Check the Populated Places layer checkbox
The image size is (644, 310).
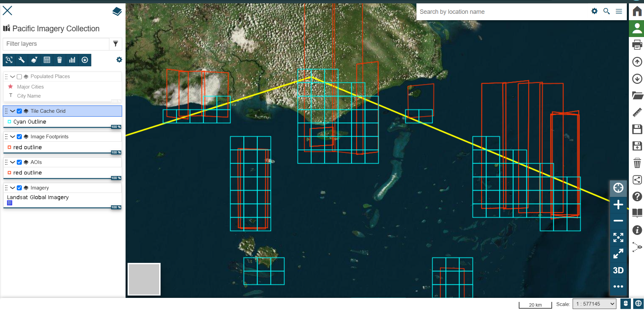(x=19, y=76)
